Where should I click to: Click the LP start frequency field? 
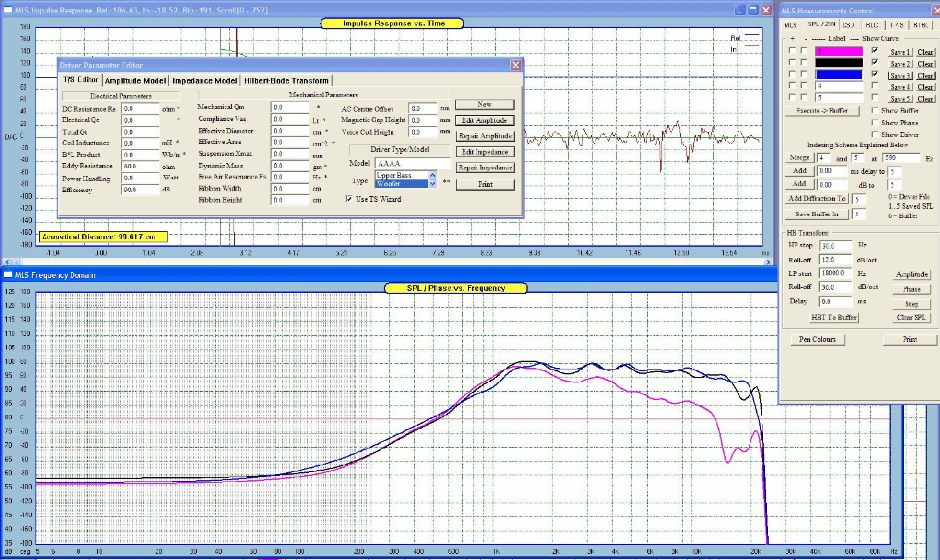click(x=835, y=273)
